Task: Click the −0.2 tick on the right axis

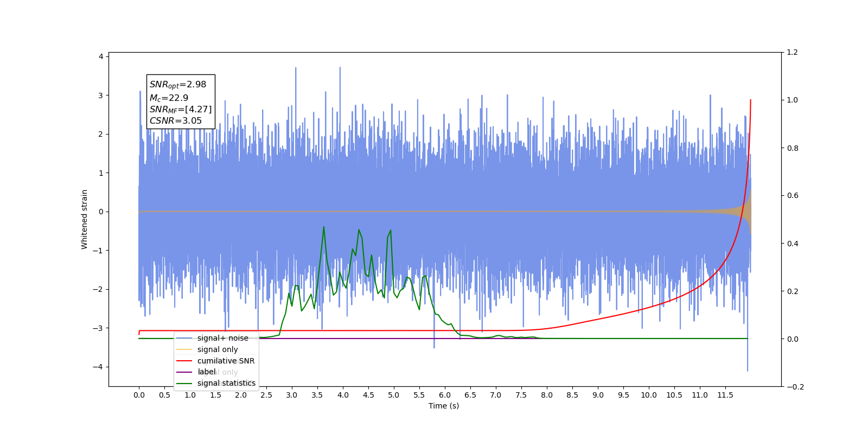Action: click(x=795, y=387)
